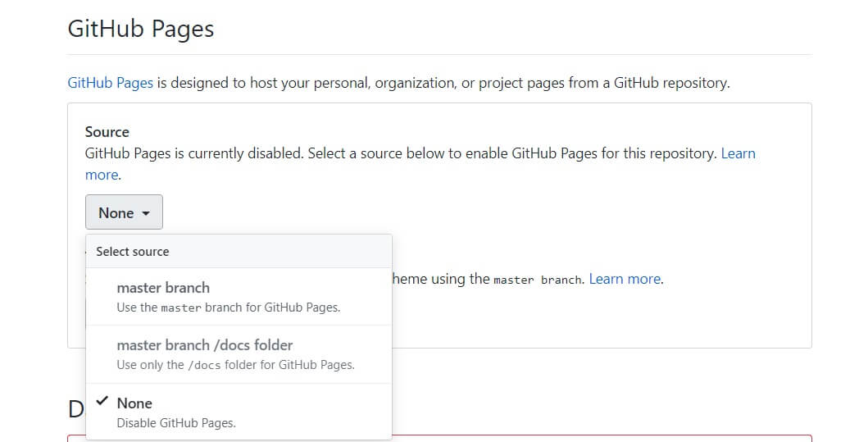
Task: Follow the Learn more link after "master branch"
Action: [x=625, y=279]
